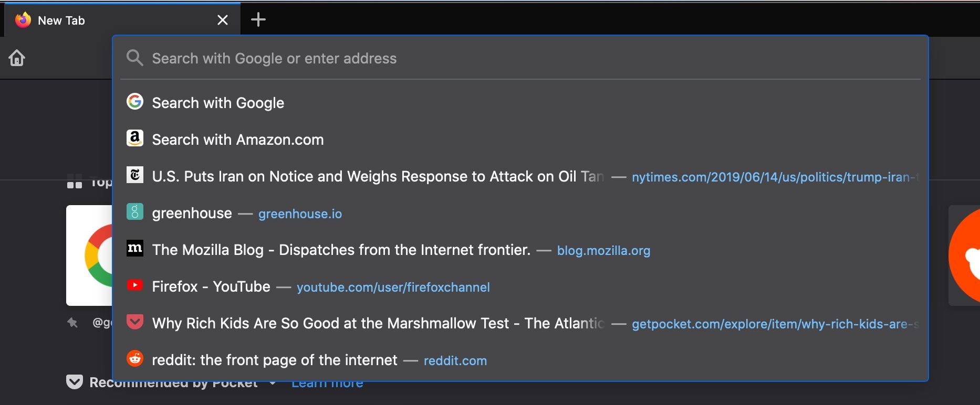Screen dimensions: 980x405
Task: Click the Google top site thumbnail
Action: (x=89, y=255)
